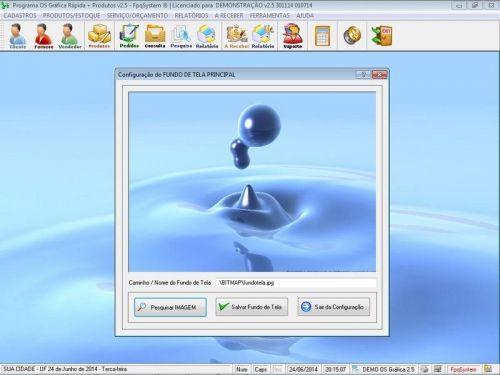Open the Suporte headset icon
This screenshot has height=375, width=500.
pyautogui.click(x=293, y=36)
